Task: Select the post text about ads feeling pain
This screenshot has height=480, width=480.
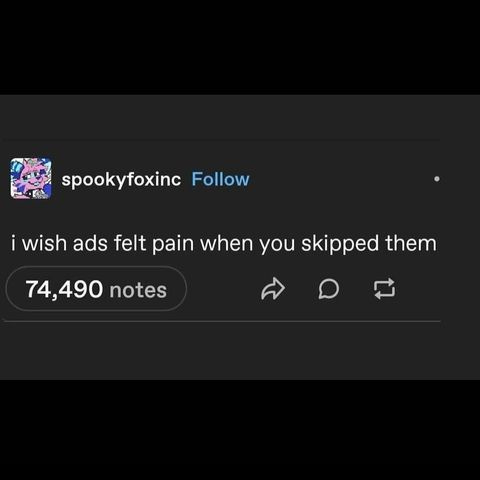Action: point(224,243)
